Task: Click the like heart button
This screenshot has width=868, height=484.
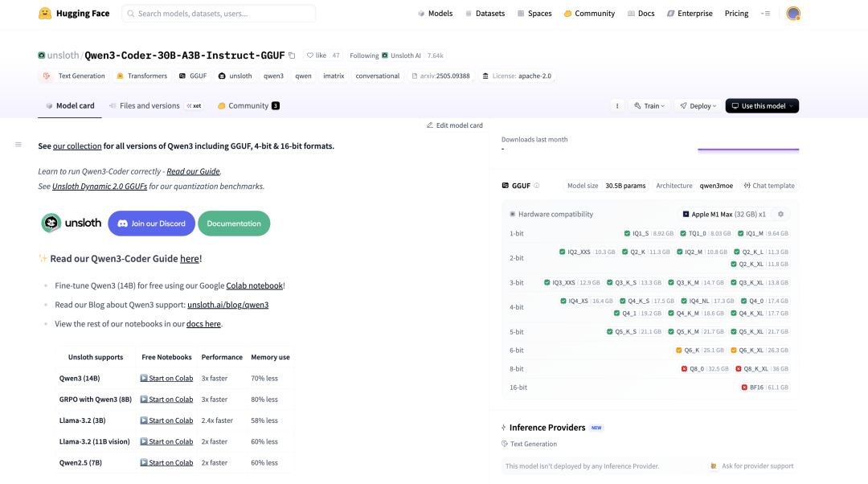Action: coord(317,55)
